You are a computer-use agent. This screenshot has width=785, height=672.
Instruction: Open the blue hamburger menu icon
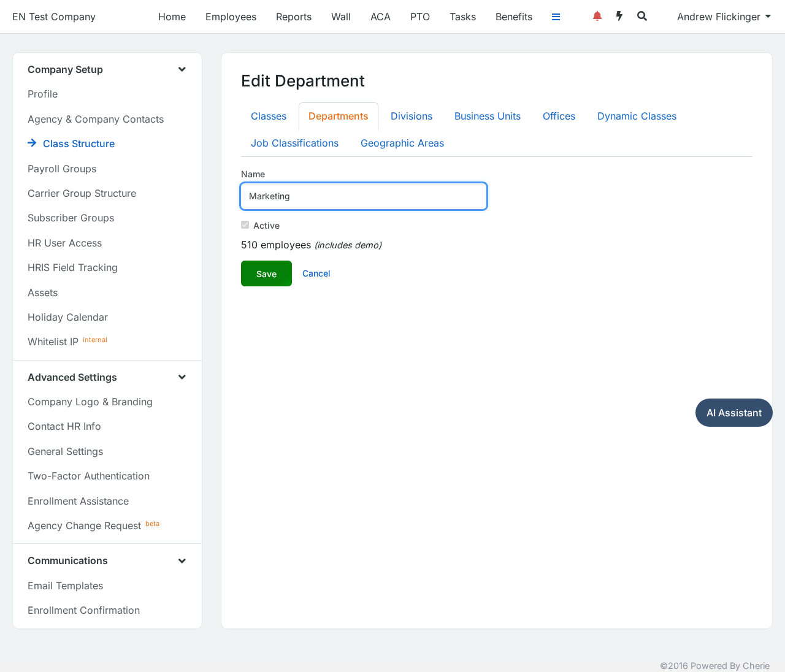coord(556,17)
